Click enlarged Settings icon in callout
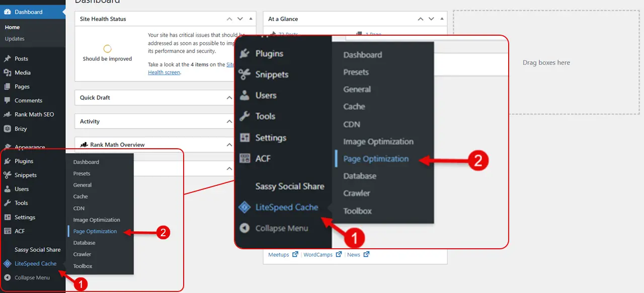Viewport: 644px width, 293px height. [x=245, y=138]
